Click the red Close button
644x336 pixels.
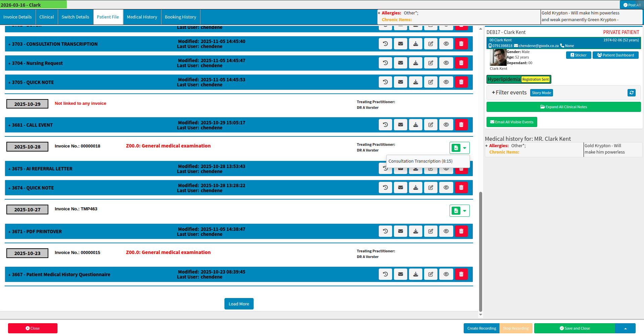(33, 328)
